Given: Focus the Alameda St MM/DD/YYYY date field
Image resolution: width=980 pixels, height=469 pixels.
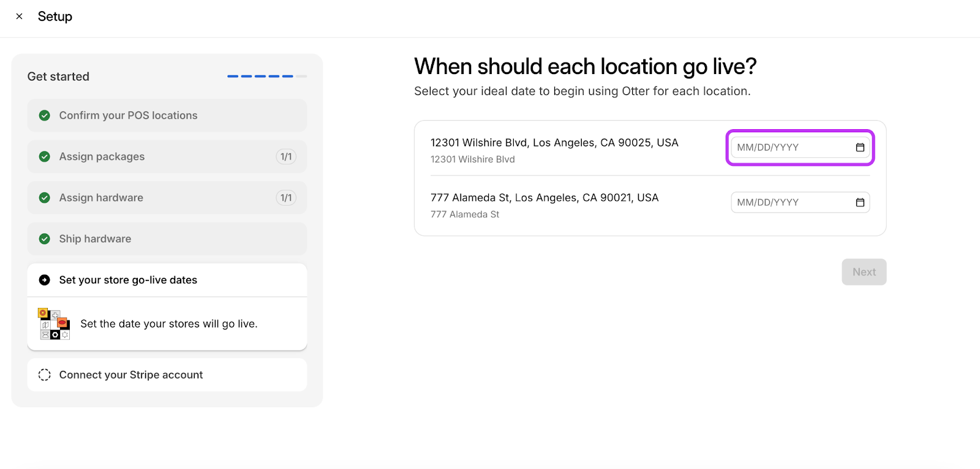Looking at the screenshot, I should [790, 203].
